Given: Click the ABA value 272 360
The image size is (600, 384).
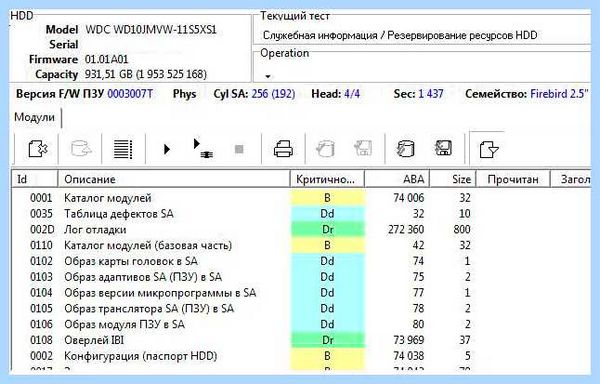Looking at the screenshot, I should coord(406,229).
